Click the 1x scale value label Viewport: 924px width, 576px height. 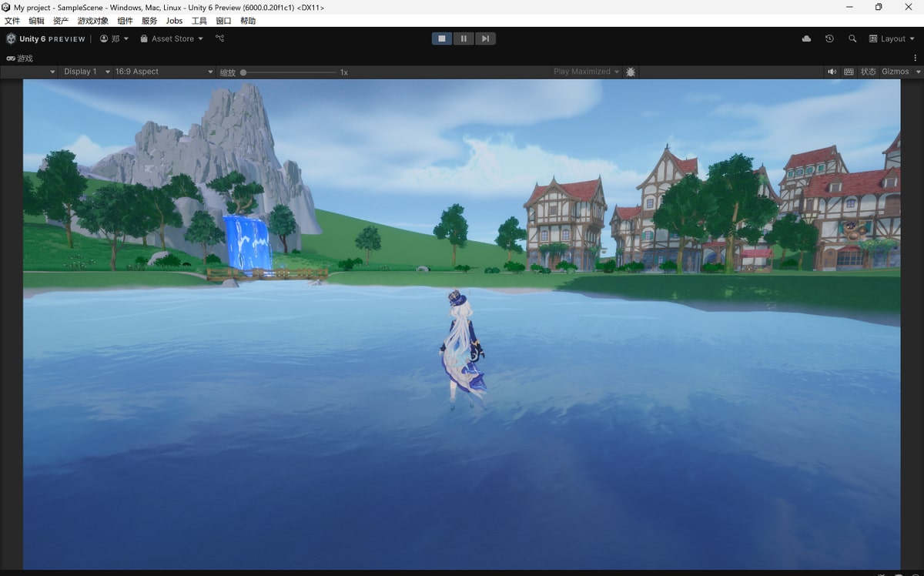pyautogui.click(x=344, y=72)
